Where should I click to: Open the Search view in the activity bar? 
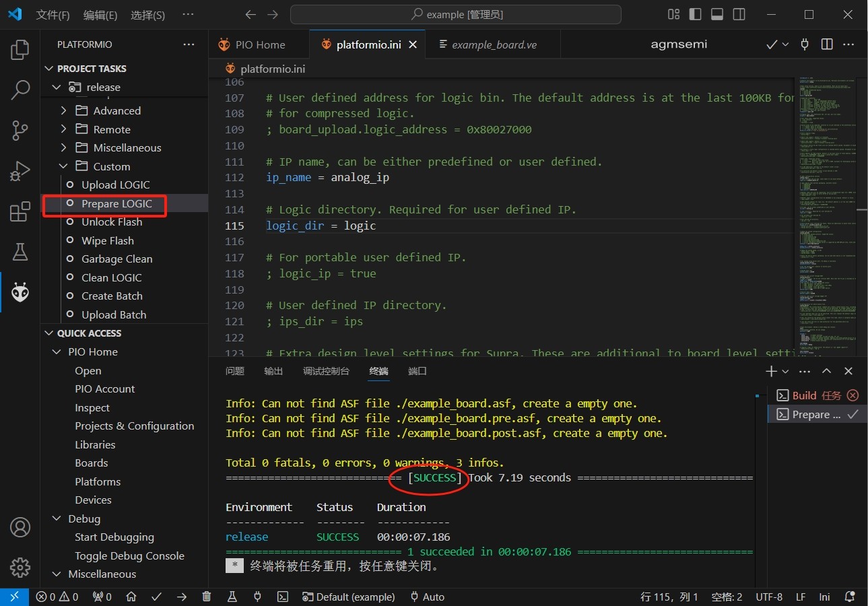[x=20, y=90]
